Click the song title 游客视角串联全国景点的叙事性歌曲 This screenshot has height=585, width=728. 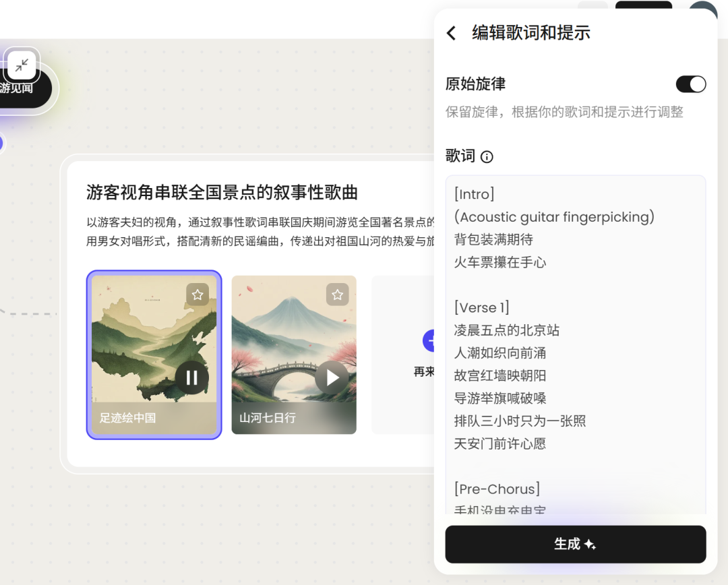(222, 192)
